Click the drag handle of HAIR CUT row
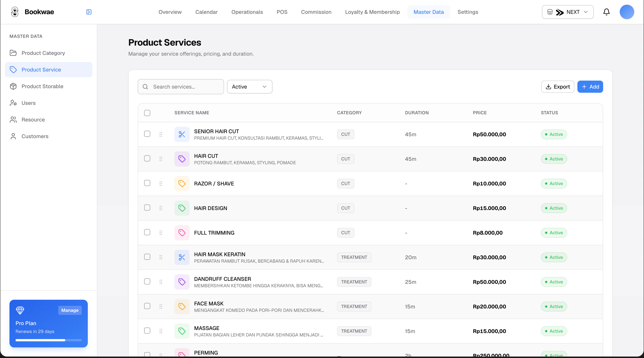644x358 pixels. point(161,159)
